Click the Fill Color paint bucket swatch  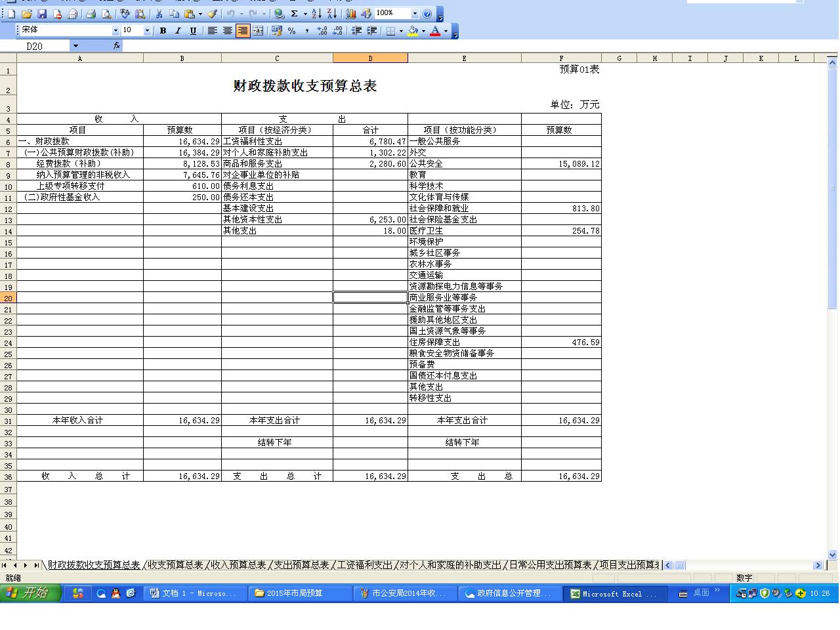(x=413, y=31)
